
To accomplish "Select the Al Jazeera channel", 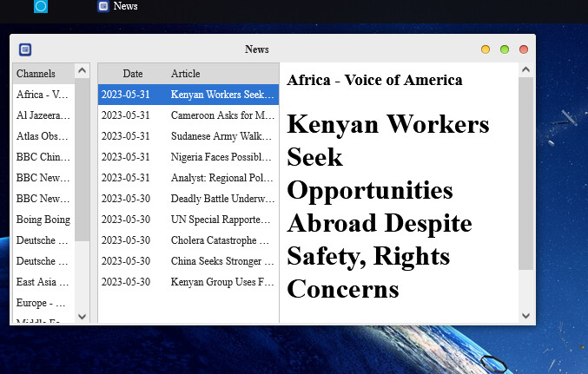I will (43, 115).
